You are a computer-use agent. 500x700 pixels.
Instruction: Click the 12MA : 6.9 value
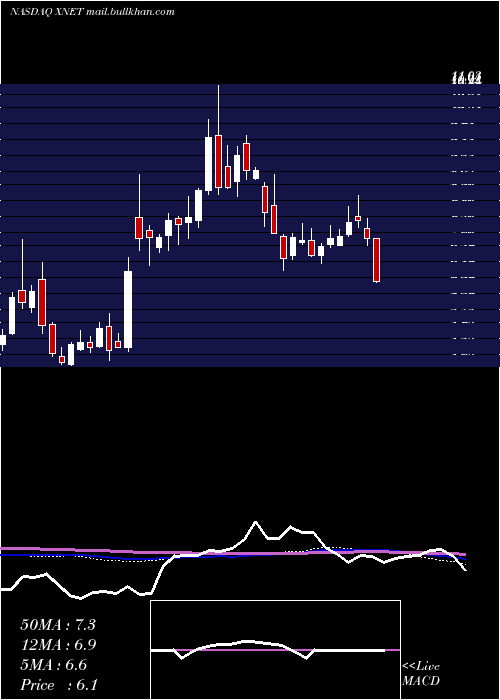[58, 645]
